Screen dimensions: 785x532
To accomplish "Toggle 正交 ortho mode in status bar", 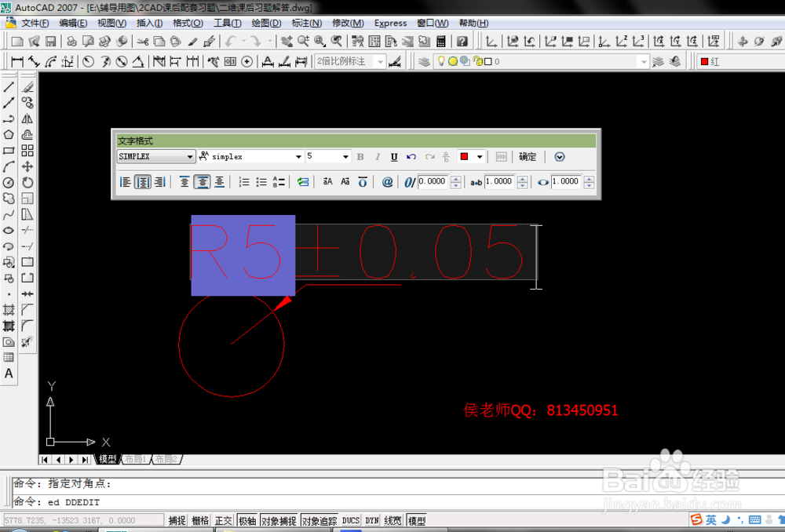I will click(224, 520).
